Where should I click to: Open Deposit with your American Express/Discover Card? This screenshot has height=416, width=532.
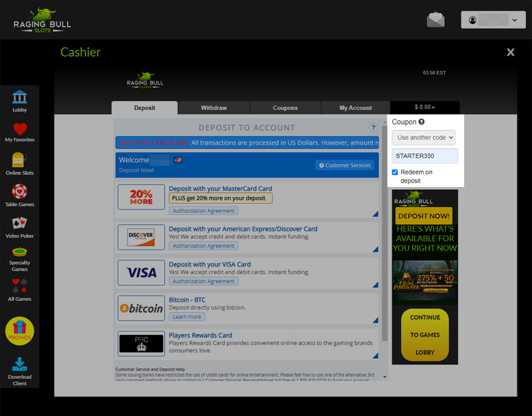point(243,229)
